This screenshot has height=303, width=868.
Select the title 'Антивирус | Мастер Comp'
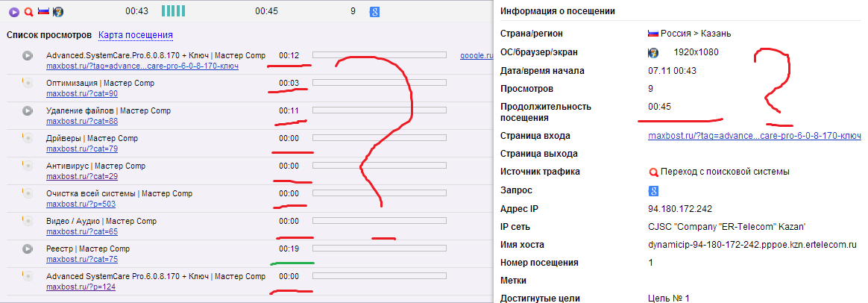tap(95, 166)
